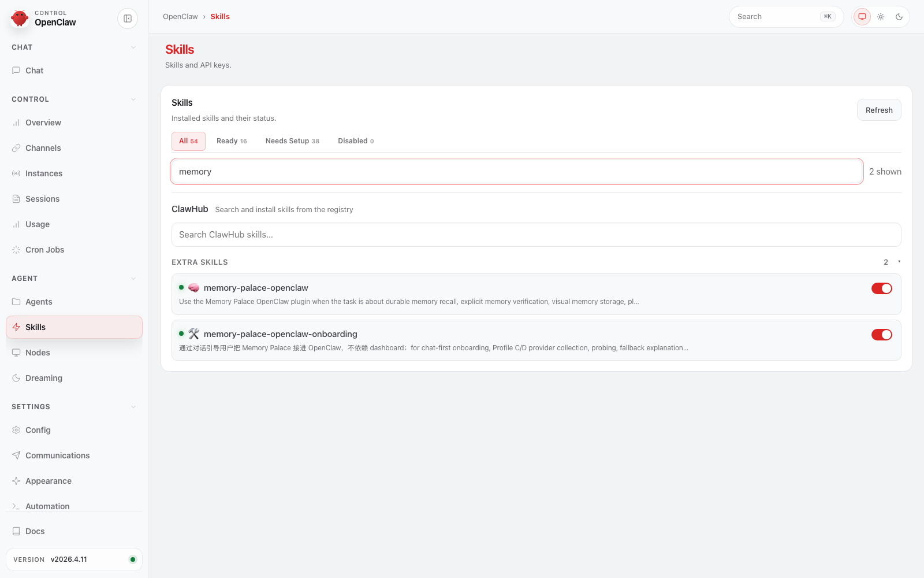
Task: Click the Search ClawHub skills field
Action: click(536, 235)
